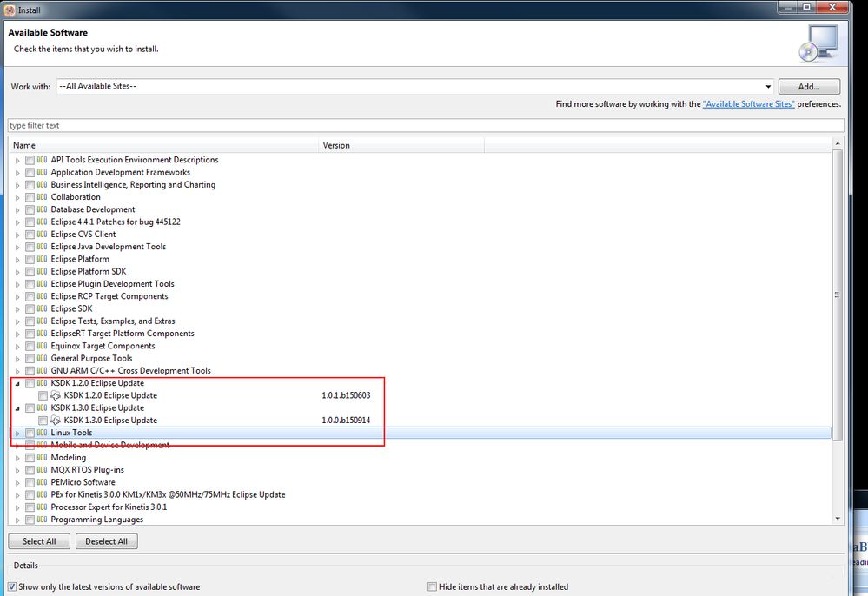Expand PEx for Kinetis 3.0.0 KM1x/KM3x category
The width and height of the screenshot is (868, 596).
(x=17, y=494)
